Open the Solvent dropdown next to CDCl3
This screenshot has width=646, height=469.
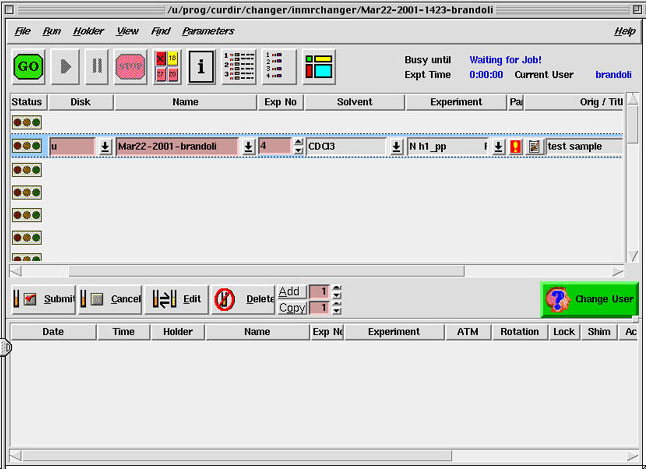tap(396, 146)
